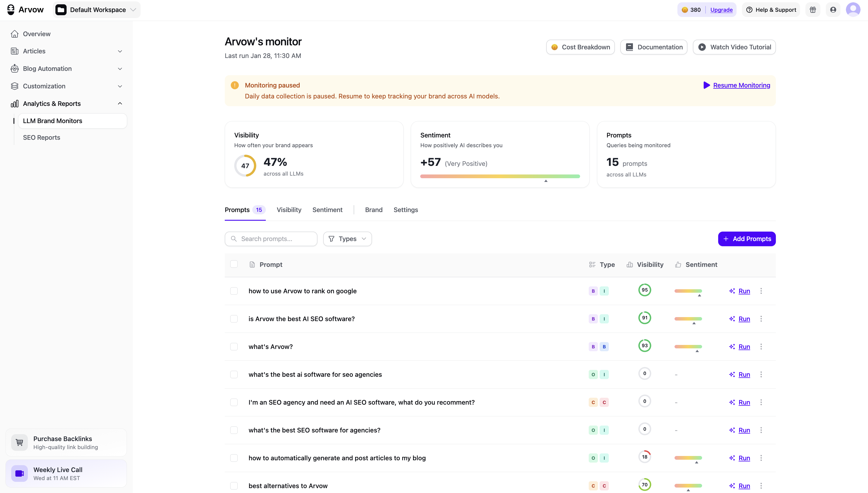Image resolution: width=868 pixels, height=493 pixels.
Task: Select checkbox for "is Arvow the best AI SEO software?"
Action: click(x=234, y=319)
